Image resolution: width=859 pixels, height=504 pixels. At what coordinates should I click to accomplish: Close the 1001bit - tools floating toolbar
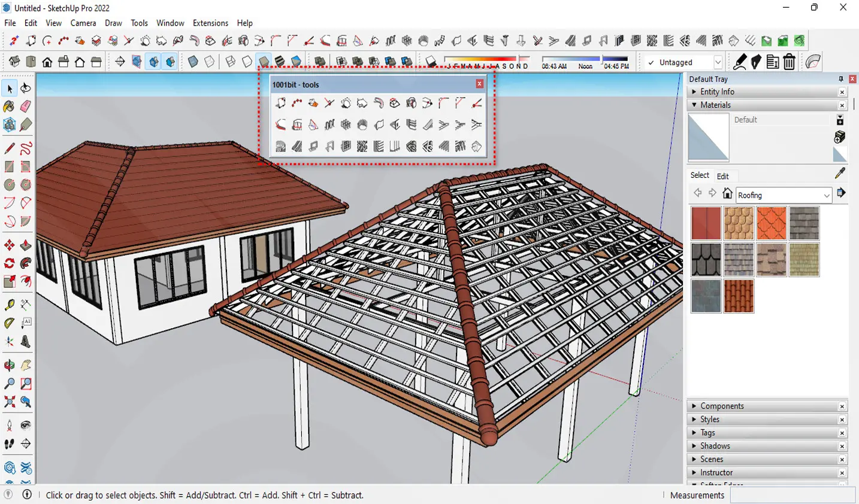479,84
